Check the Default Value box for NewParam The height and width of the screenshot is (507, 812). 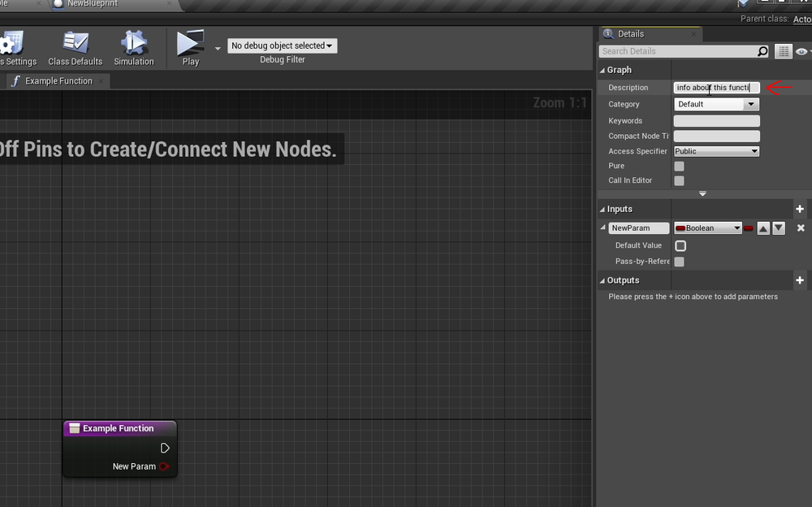click(680, 245)
